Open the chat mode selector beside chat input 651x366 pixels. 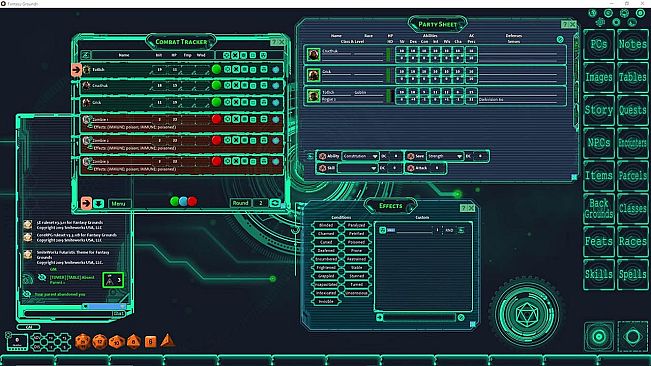[x=119, y=314]
